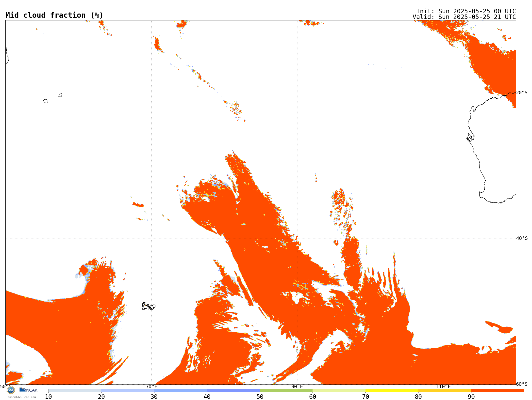Image resolution: width=532 pixels, height=400 pixels.
Task: Select the 60-70 pale yellow-green colorbar segment
Action: tap(339, 391)
